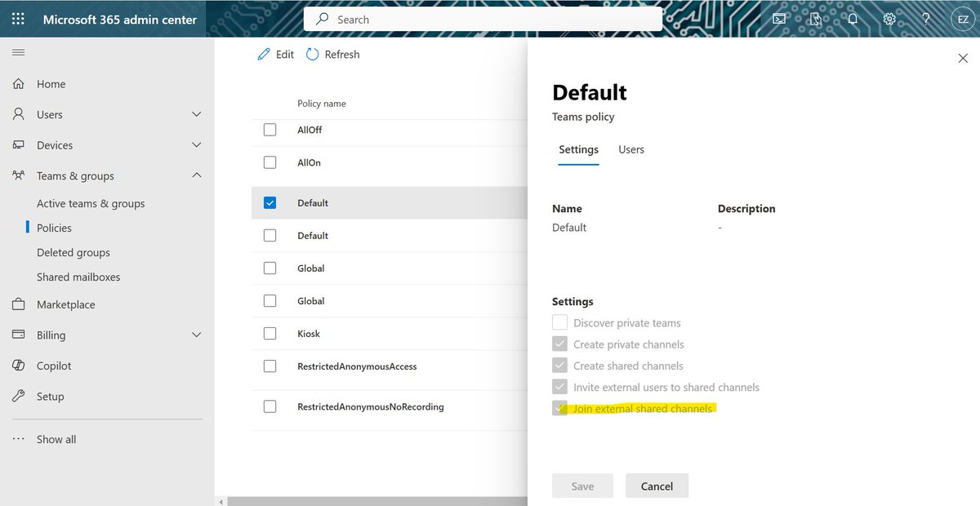The width and height of the screenshot is (980, 506).
Task: Check the Kiosk policy checkbox
Action: pos(269,333)
